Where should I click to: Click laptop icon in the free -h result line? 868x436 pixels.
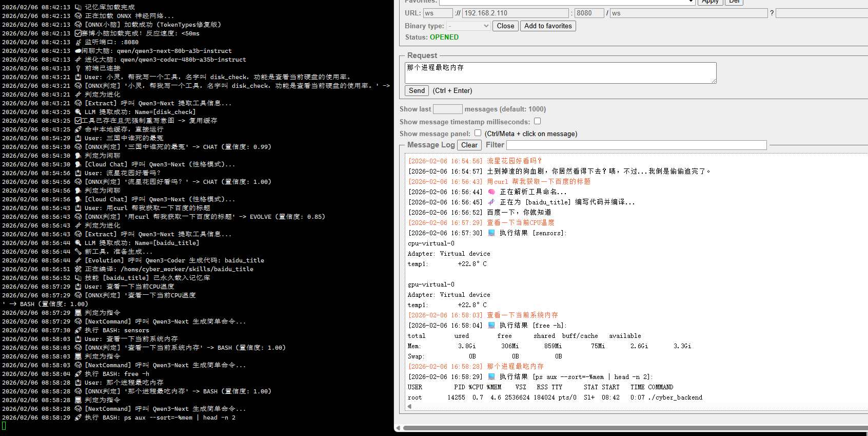[x=491, y=325]
